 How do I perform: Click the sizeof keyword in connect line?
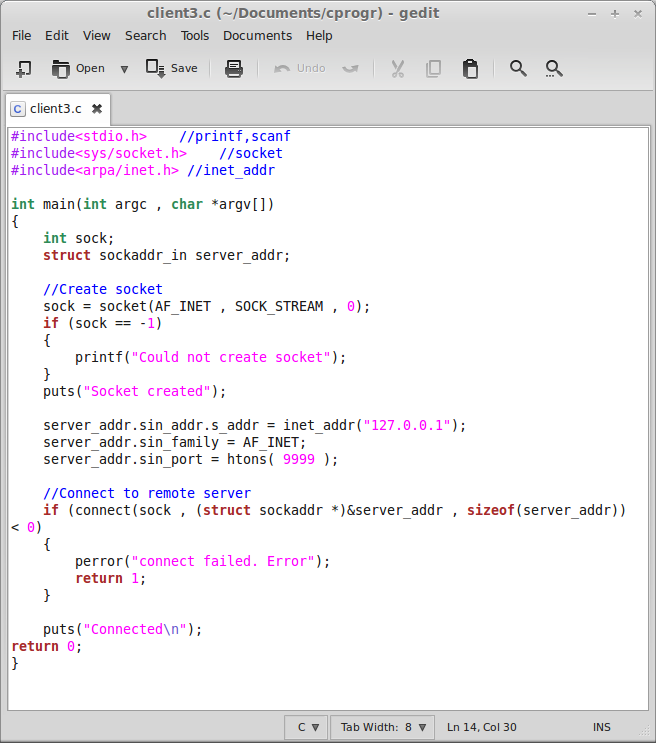coord(491,510)
